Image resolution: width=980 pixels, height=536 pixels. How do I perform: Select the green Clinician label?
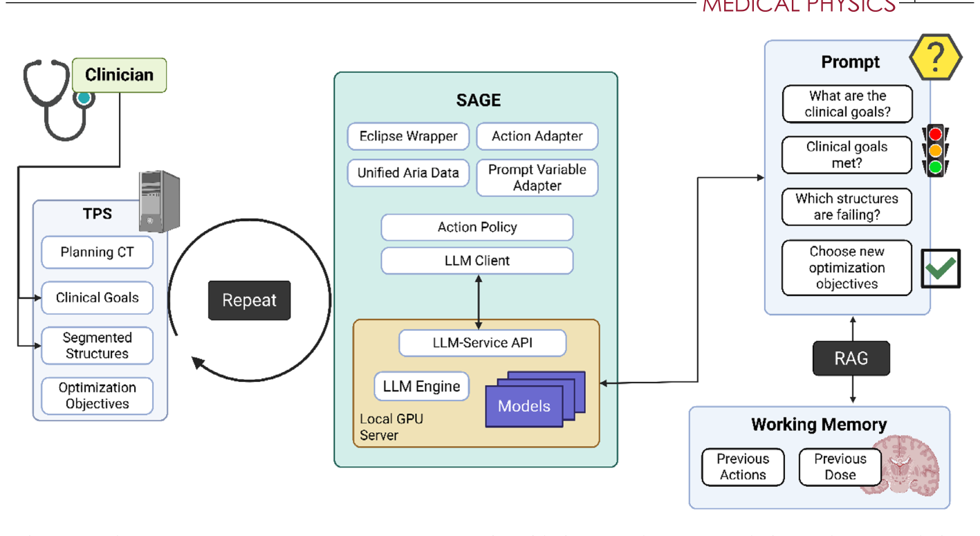pyautogui.click(x=119, y=75)
